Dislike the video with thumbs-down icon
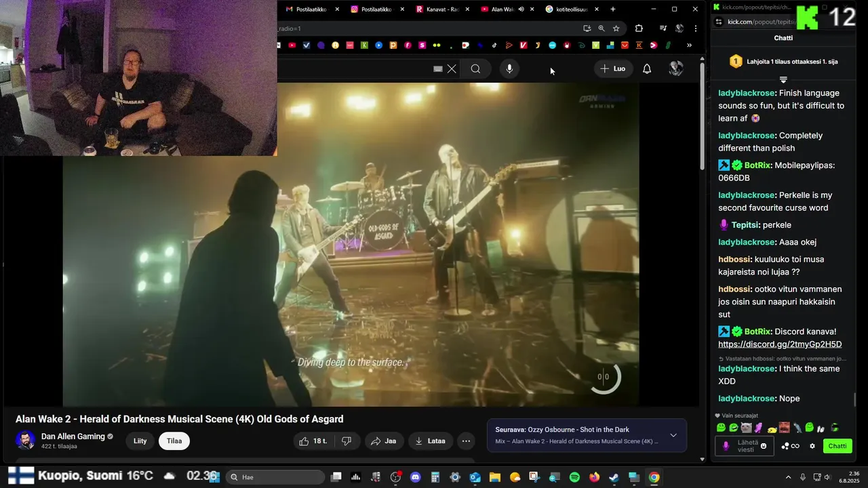The height and width of the screenshot is (488, 868). pos(347,441)
